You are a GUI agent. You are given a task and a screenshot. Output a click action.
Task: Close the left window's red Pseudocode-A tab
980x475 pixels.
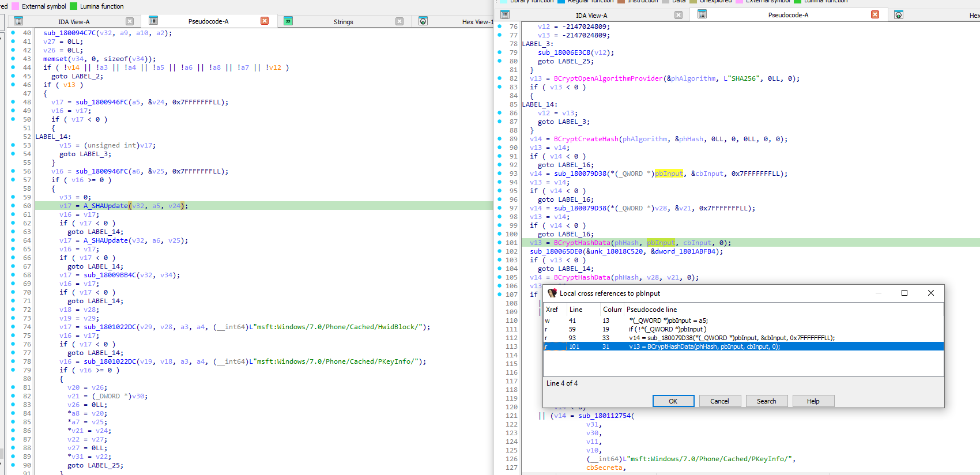265,21
